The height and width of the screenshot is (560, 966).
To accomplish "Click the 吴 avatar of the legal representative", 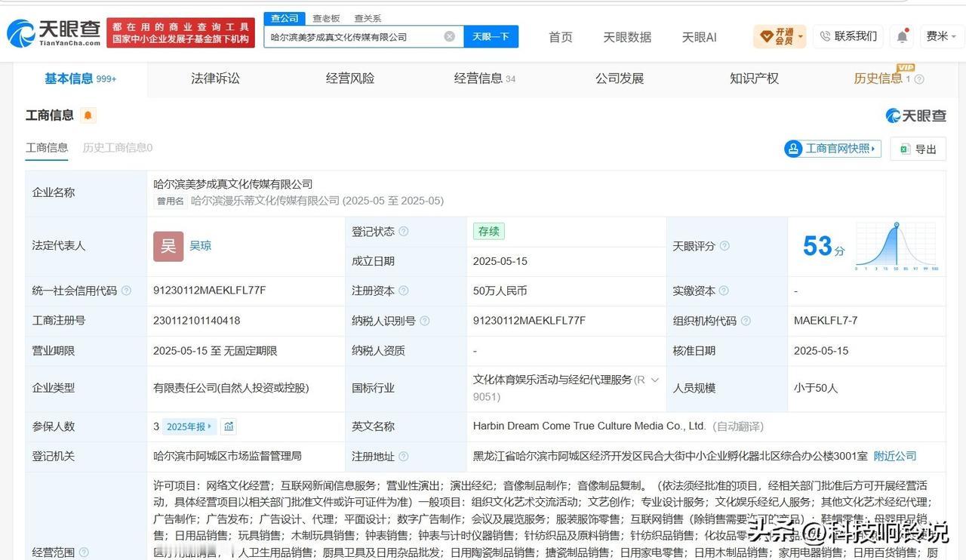I will click(168, 246).
